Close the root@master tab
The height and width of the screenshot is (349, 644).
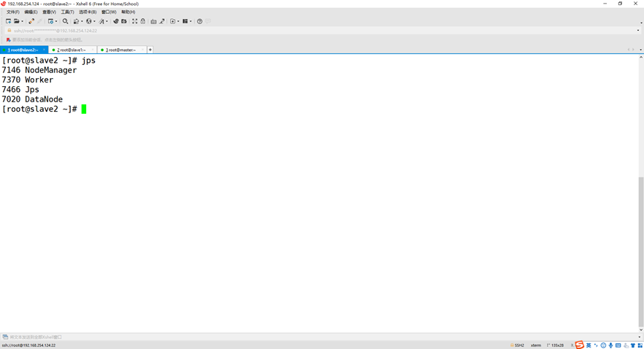pyautogui.click(x=142, y=50)
